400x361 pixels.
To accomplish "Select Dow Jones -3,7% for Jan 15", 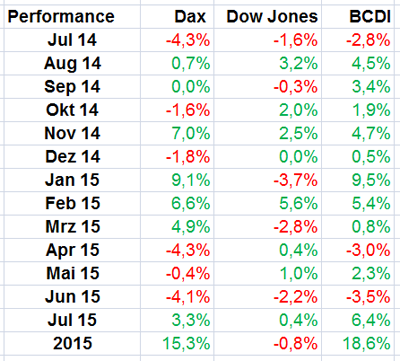I will click(x=296, y=180).
